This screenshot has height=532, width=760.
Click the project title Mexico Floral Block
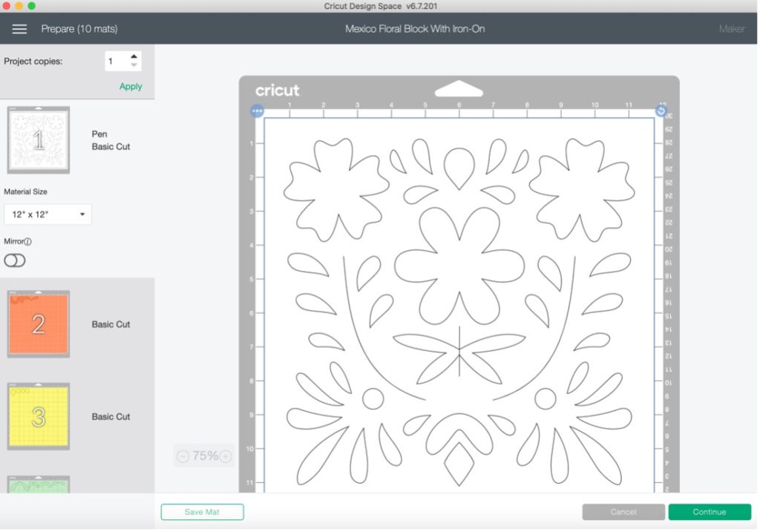(415, 29)
